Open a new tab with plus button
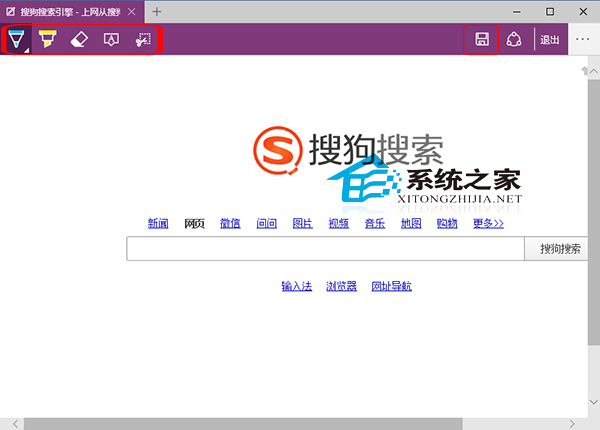The image size is (600, 430). point(157,11)
